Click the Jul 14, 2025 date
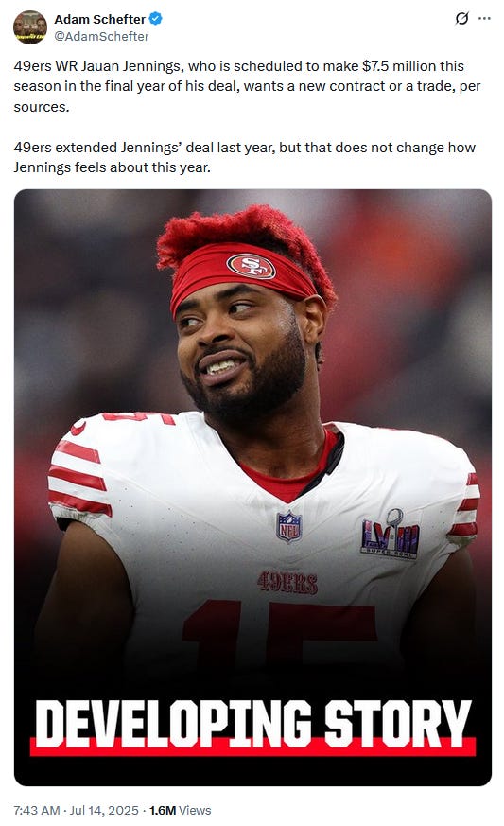Image resolution: width=504 pixels, height=826 pixels. pos(104,810)
